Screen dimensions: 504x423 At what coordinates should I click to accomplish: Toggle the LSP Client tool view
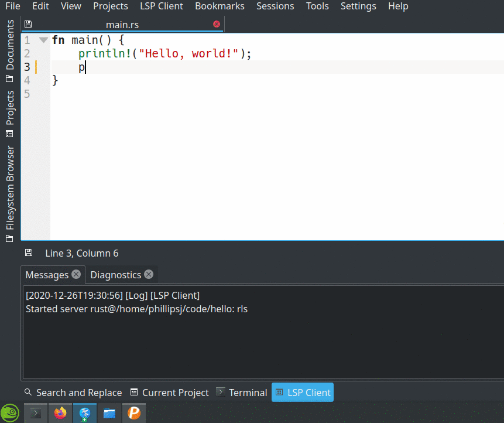tap(303, 393)
